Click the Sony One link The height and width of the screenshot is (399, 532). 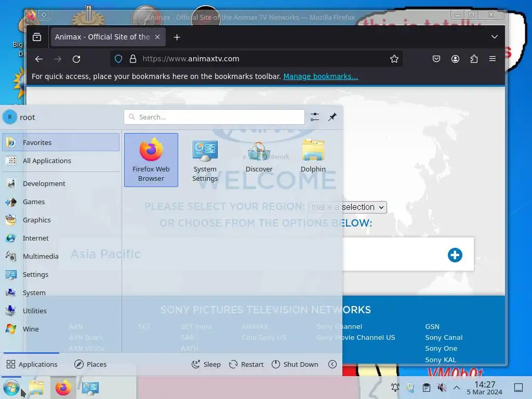(441, 349)
